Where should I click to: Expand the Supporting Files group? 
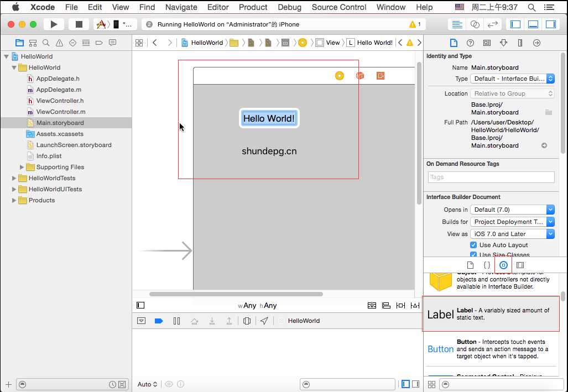click(x=22, y=167)
